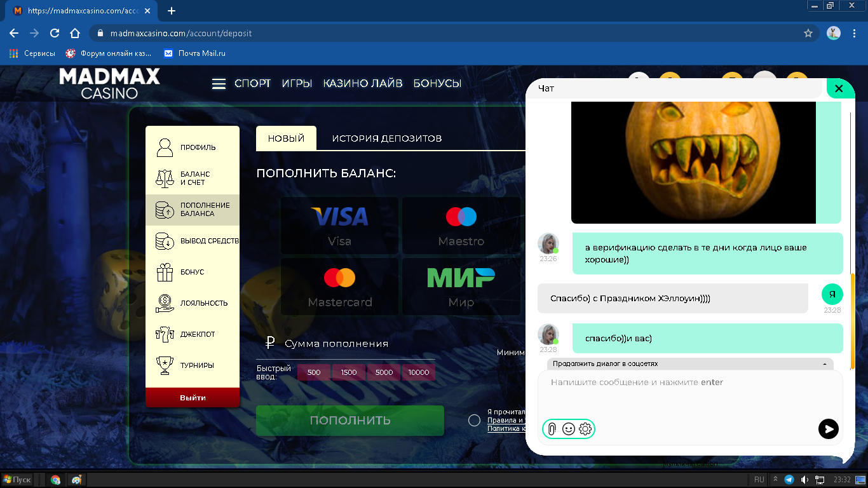Select the Maestro payment method
Image resolution: width=868 pixels, height=488 pixels.
click(x=461, y=226)
